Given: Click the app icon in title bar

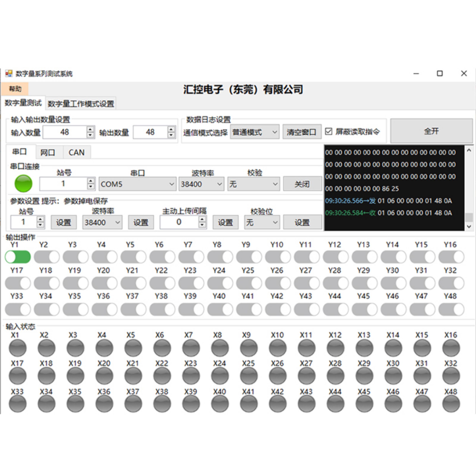Looking at the screenshot, I should [9, 74].
